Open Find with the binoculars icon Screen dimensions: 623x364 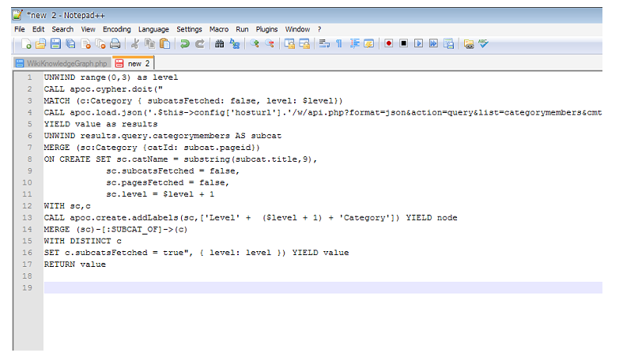220,44
